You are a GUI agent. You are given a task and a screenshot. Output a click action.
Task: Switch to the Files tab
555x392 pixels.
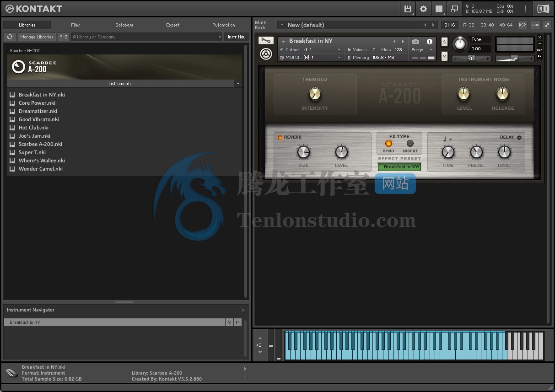tap(75, 25)
